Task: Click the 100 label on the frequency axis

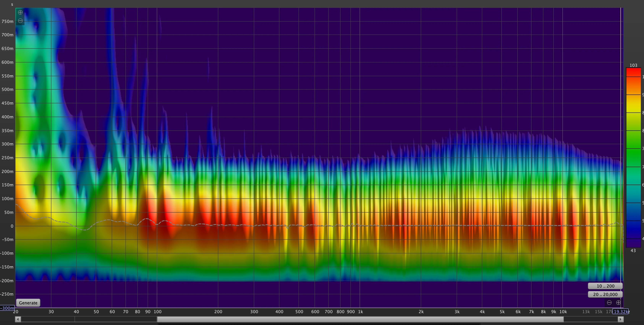Action: click(158, 312)
